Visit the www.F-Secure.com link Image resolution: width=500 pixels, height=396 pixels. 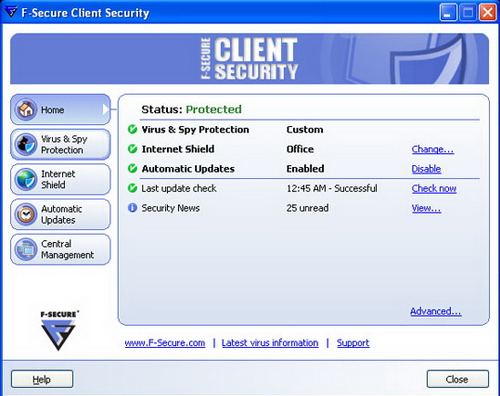(165, 343)
